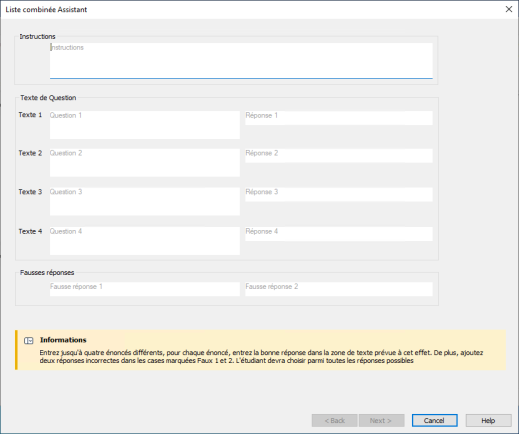
Task: Click the disabled < Back button
Action: (334, 420)
